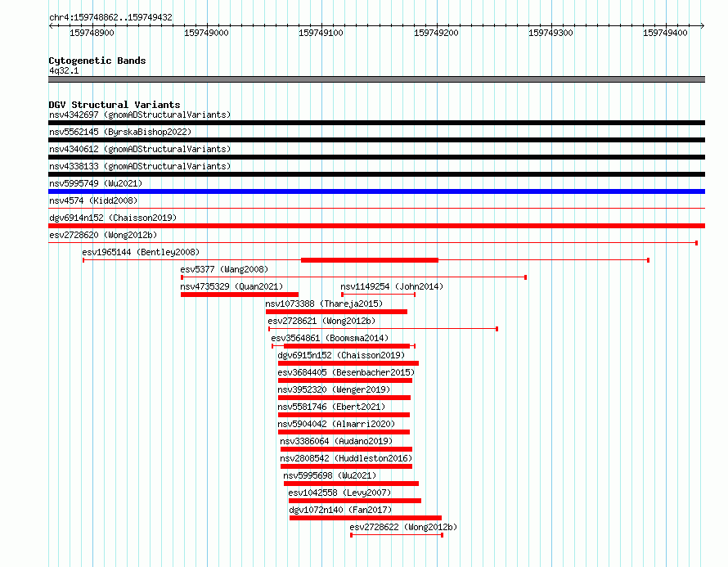This screenshot has width=728, height=567.
Task: Click esv3684405 (Besenbacher2015) label
Action: (x=346, y=372)
